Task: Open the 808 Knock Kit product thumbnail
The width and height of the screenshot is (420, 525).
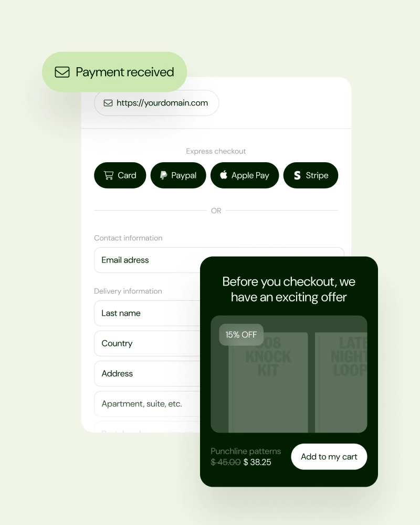Action: point(268,382)
